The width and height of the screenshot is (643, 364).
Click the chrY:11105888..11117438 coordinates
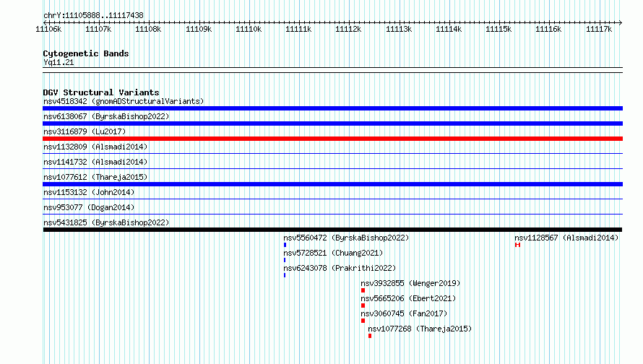tap(93, 15)
